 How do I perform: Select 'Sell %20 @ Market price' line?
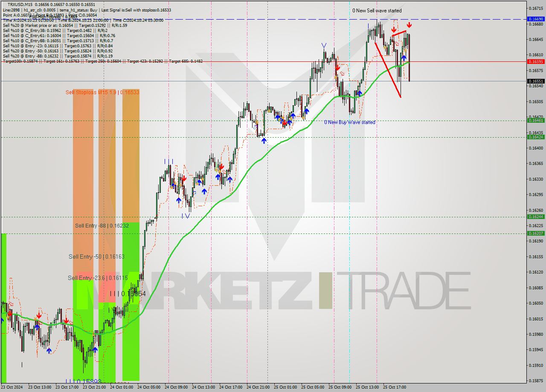[x=65, y=25]
